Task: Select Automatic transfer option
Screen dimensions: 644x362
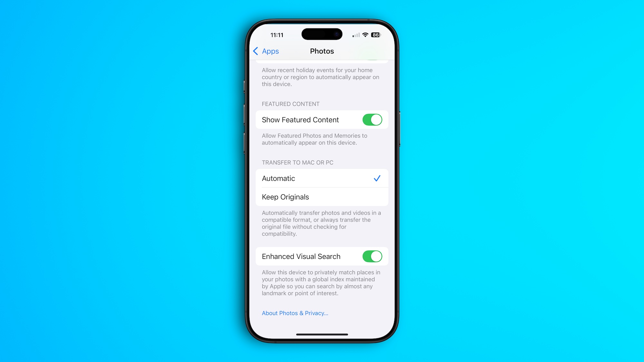Action: [322, 178]
